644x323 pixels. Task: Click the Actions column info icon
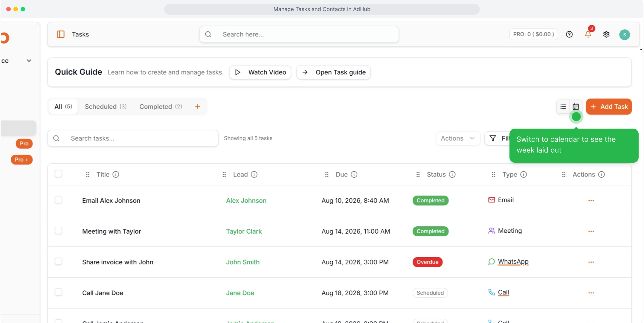[602, 174]
